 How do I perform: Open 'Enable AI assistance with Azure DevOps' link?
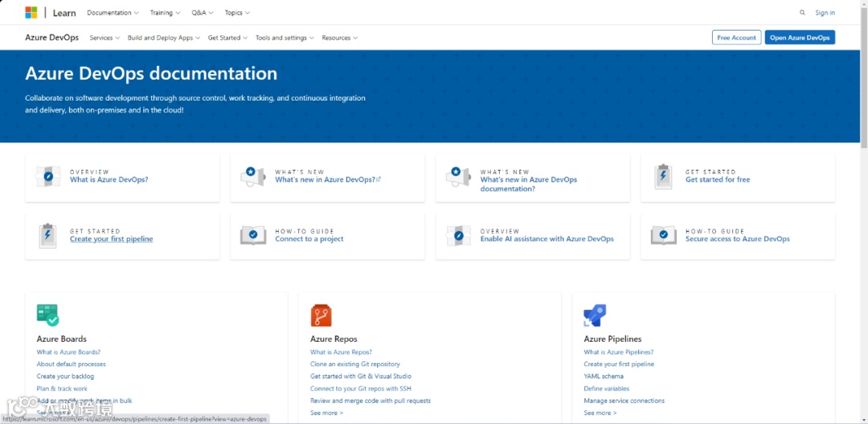547,239
